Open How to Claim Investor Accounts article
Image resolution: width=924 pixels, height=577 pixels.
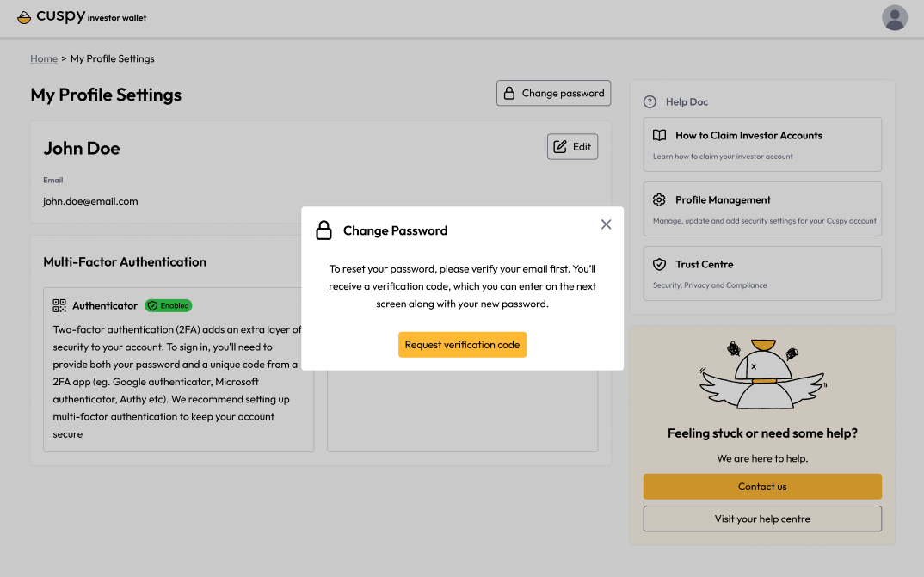click(x=762, y=144)
